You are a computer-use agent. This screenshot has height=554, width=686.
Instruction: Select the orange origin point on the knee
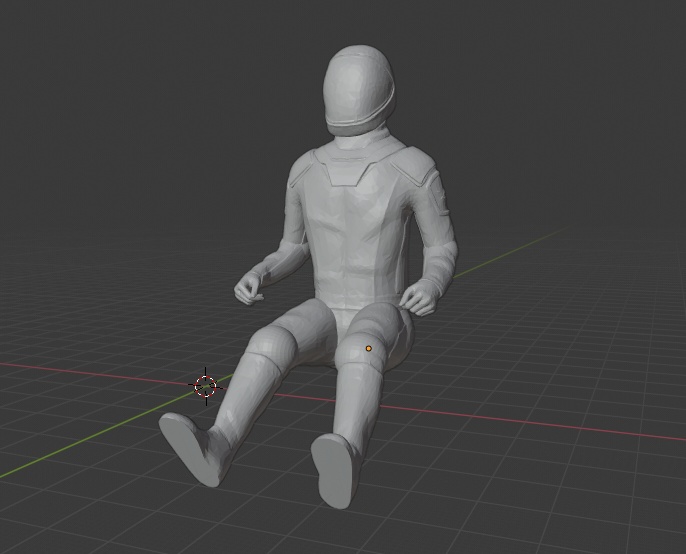pyautogui.click(x=368, y=348)
